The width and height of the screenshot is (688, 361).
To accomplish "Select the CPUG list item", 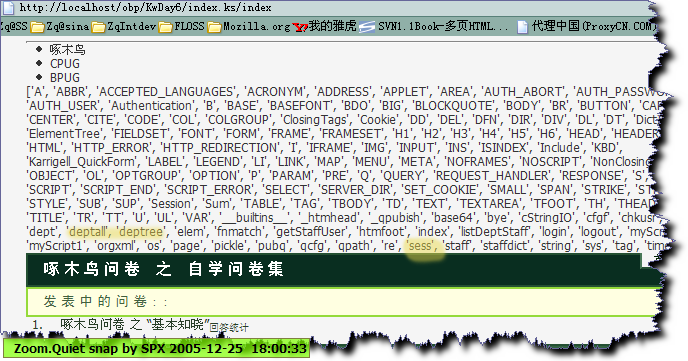I will (65, 64).
